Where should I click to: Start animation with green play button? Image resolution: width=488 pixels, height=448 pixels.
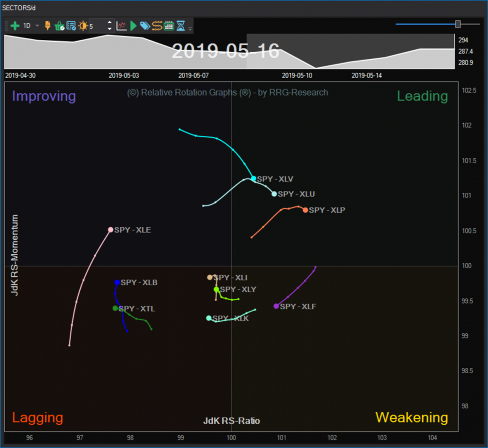[133, 26]
